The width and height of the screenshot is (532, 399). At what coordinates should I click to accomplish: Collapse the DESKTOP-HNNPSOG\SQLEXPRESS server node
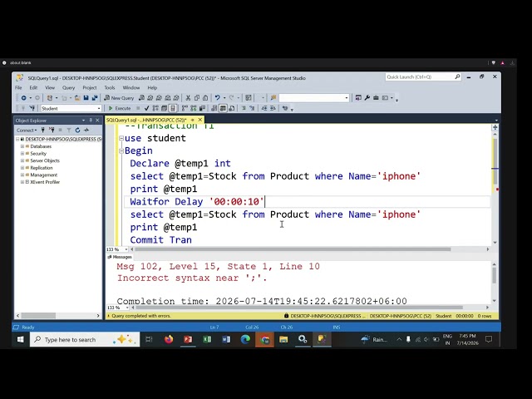coord(17,139)
